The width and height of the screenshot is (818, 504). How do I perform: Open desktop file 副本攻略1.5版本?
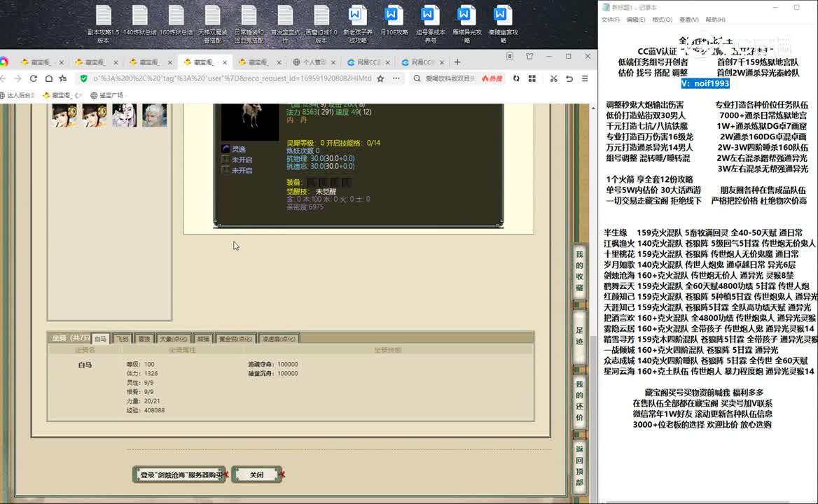coord(103,24)
